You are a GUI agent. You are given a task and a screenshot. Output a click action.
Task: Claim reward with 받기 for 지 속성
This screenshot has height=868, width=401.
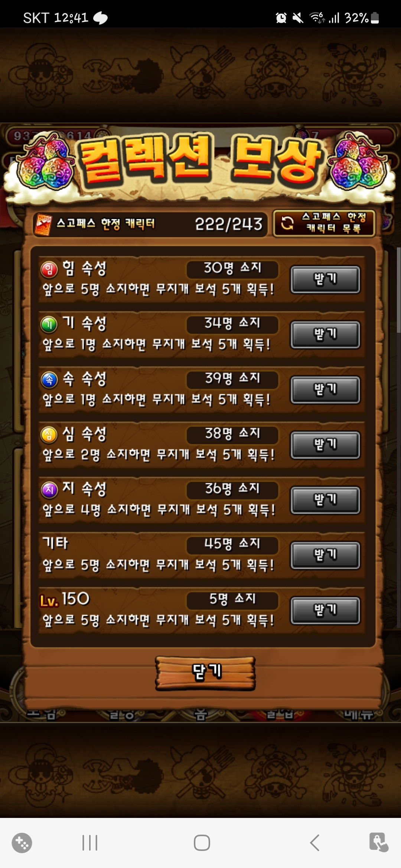(x=325, y=500)
